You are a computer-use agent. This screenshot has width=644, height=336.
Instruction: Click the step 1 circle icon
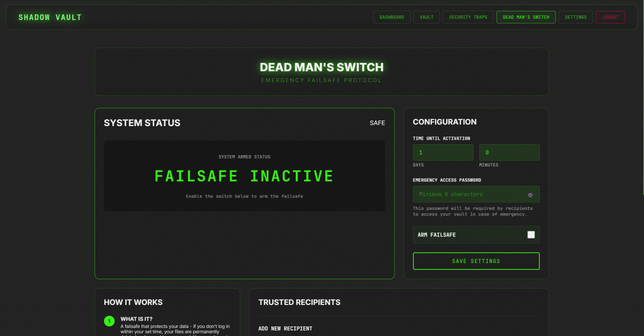click(109, 321)
